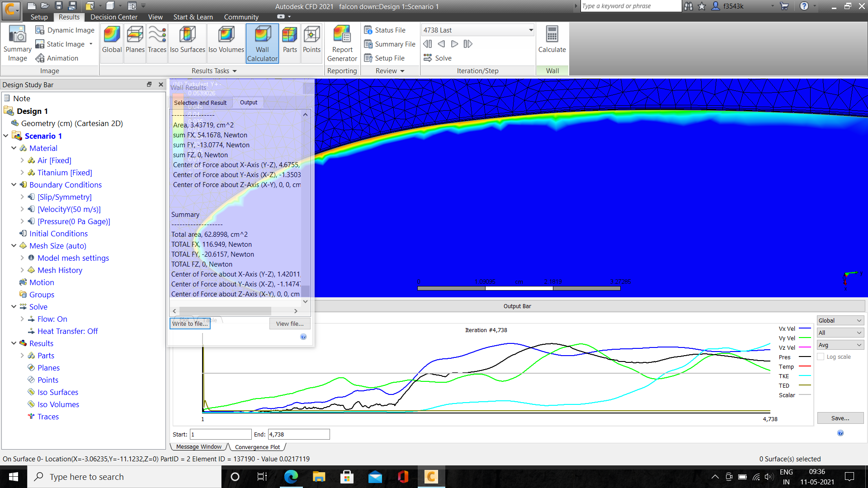The image size is (868, 488).
Task: Enable the Log scale checkbox
Action: click(821, 357)
